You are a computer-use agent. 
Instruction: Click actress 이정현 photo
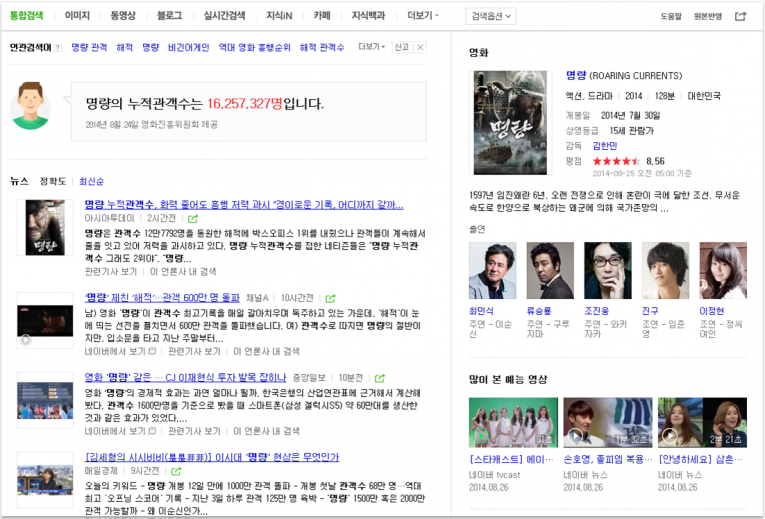(723, 271)
